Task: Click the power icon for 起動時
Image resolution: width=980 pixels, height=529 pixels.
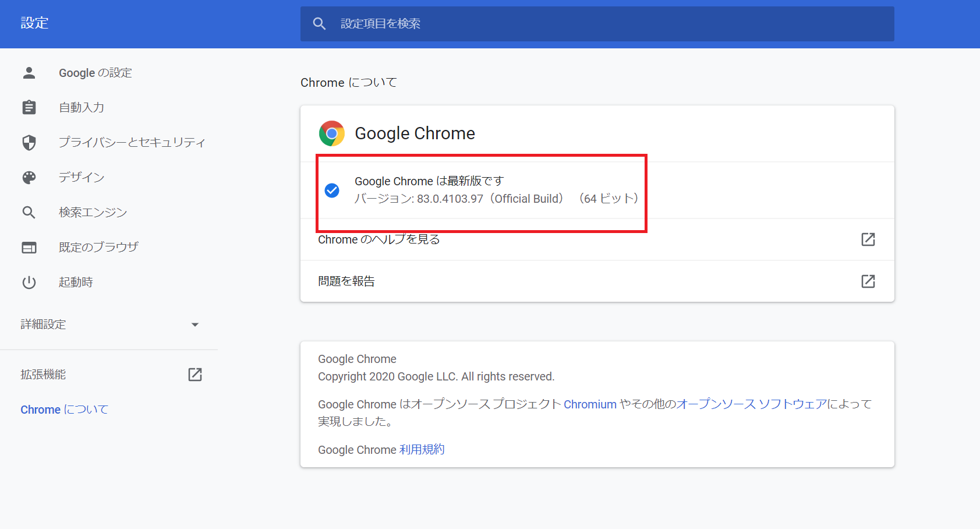Action: click(29, 283)
